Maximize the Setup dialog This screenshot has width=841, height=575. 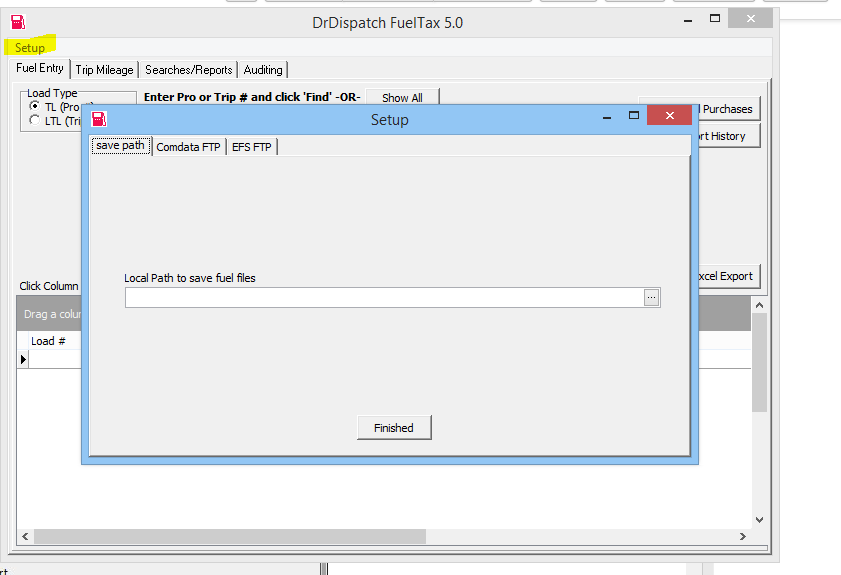633,115
